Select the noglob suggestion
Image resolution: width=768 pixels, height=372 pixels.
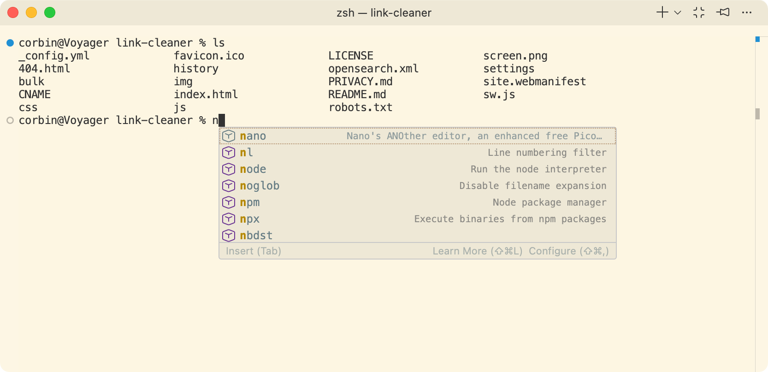point(417,186)
